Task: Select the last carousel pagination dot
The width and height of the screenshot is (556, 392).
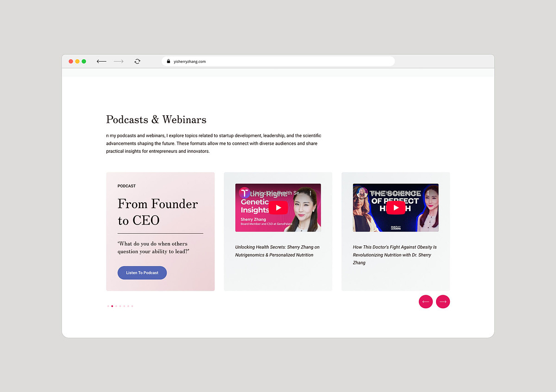Action: point(132,306)
